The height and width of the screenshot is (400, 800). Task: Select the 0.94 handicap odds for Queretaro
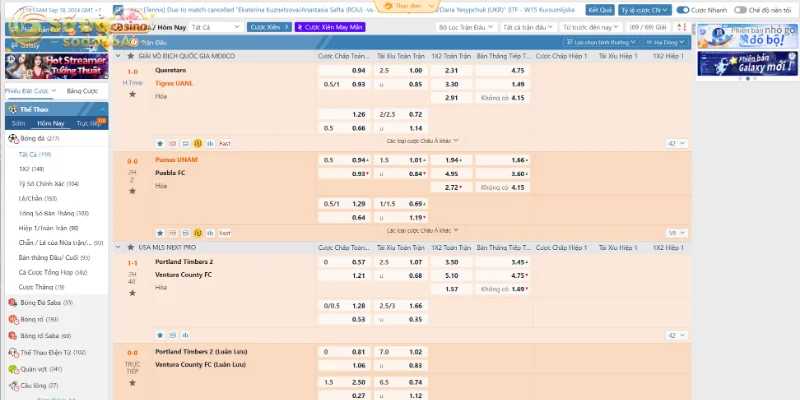click(x=360, y=71)
